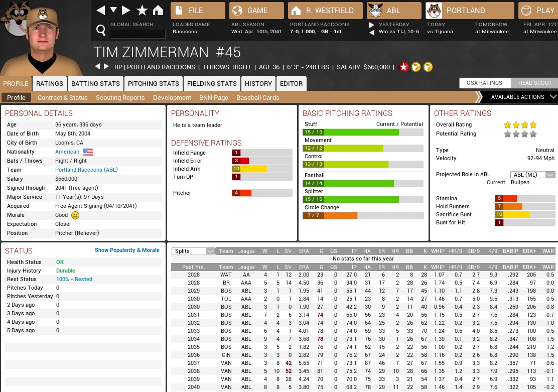Go to previous player arrow
Screen dimensions: 558x392
click(97, 66)
